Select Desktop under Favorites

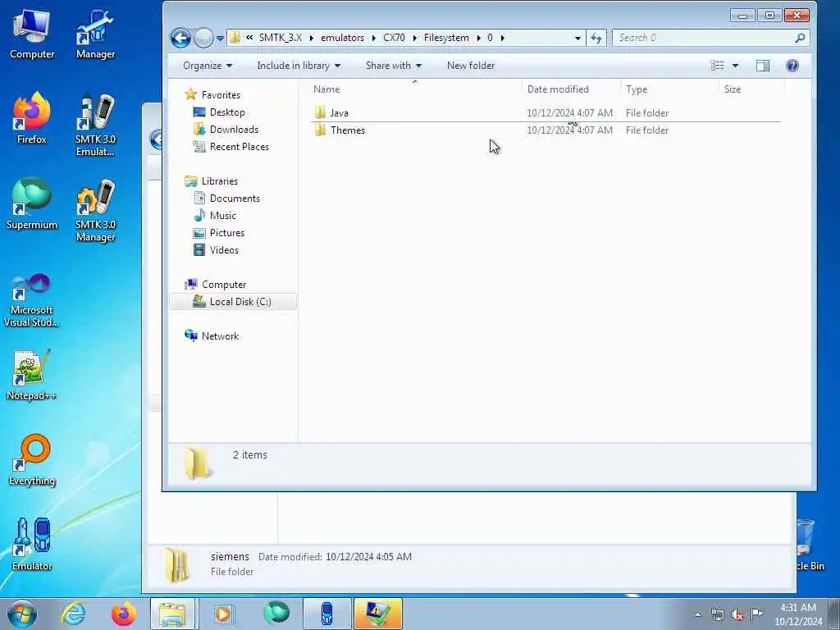point(219,112)
